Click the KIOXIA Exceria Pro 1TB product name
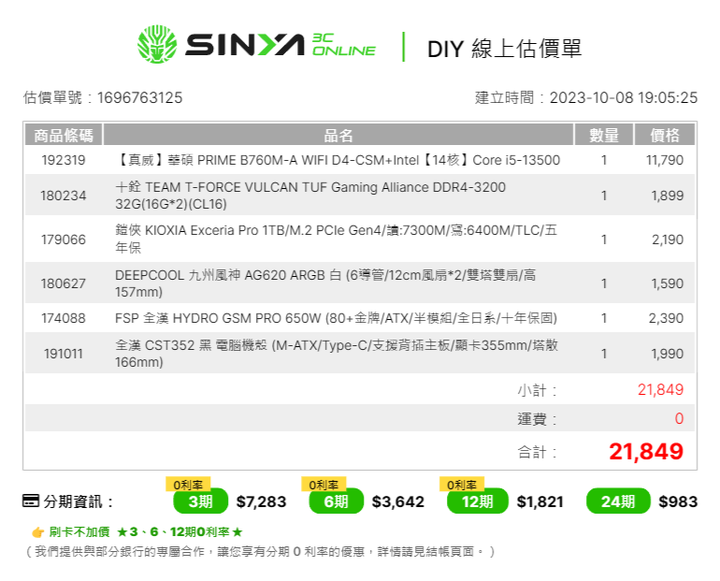 coord(336,239)
